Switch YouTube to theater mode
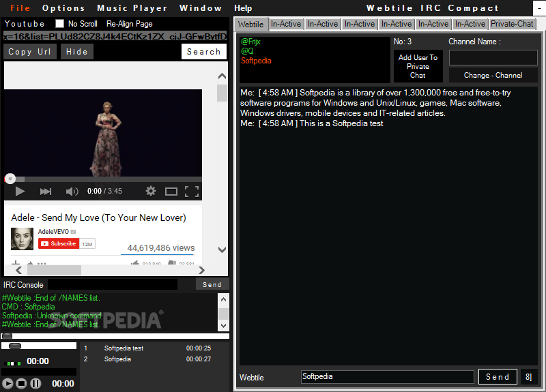The image size is (546, 392). (171, 192)
